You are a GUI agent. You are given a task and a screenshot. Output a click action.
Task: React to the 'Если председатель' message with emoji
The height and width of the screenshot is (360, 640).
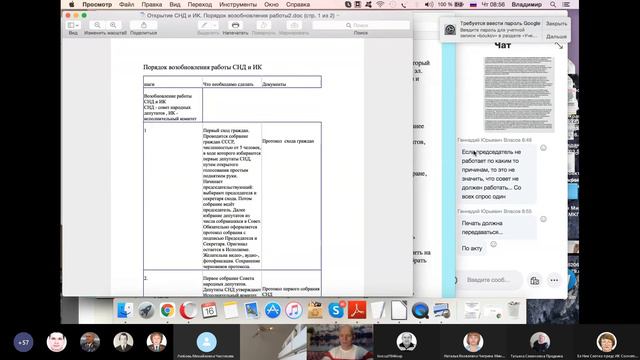click(x=543, y=148)
